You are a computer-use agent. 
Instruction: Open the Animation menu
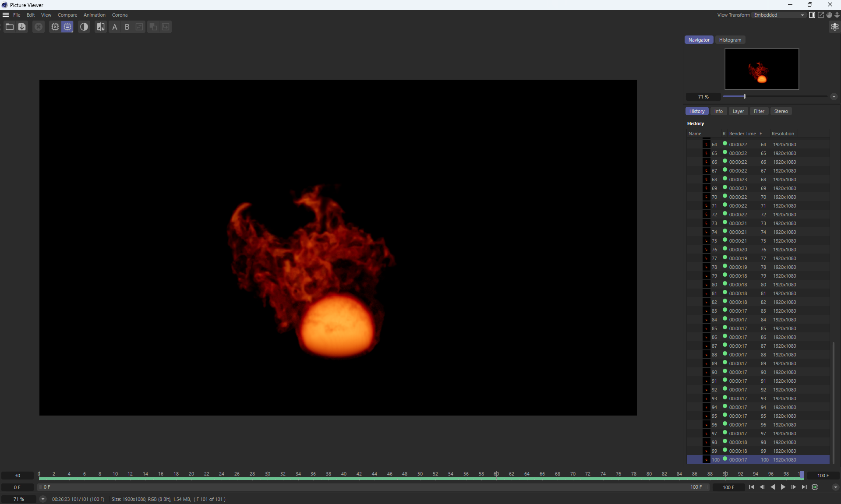coord(94,15)
